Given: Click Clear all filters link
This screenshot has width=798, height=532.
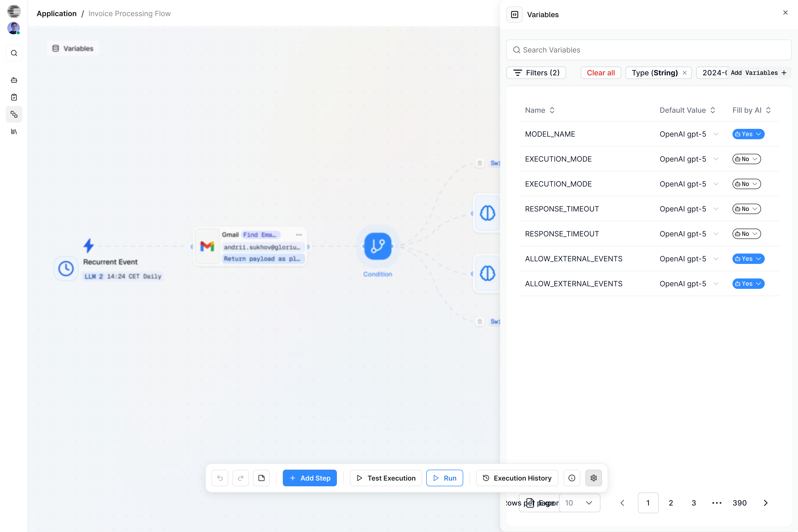Looking at the screenshot, I should pos(600,73).
